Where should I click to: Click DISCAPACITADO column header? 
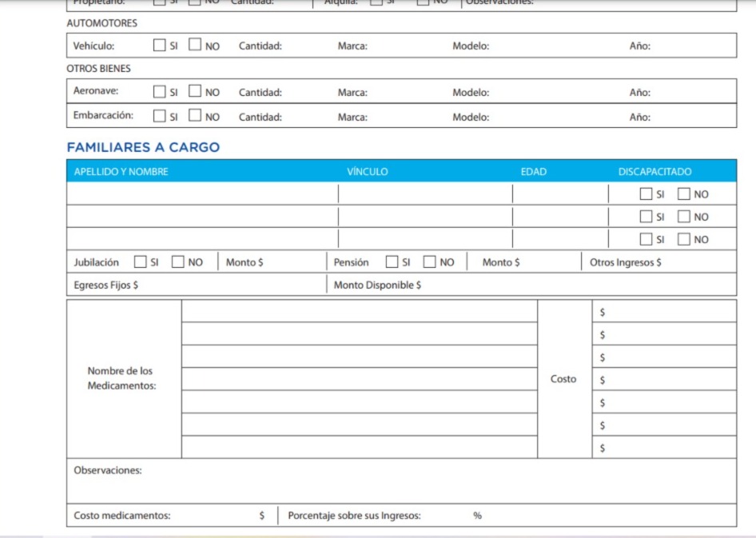(655, 172)
